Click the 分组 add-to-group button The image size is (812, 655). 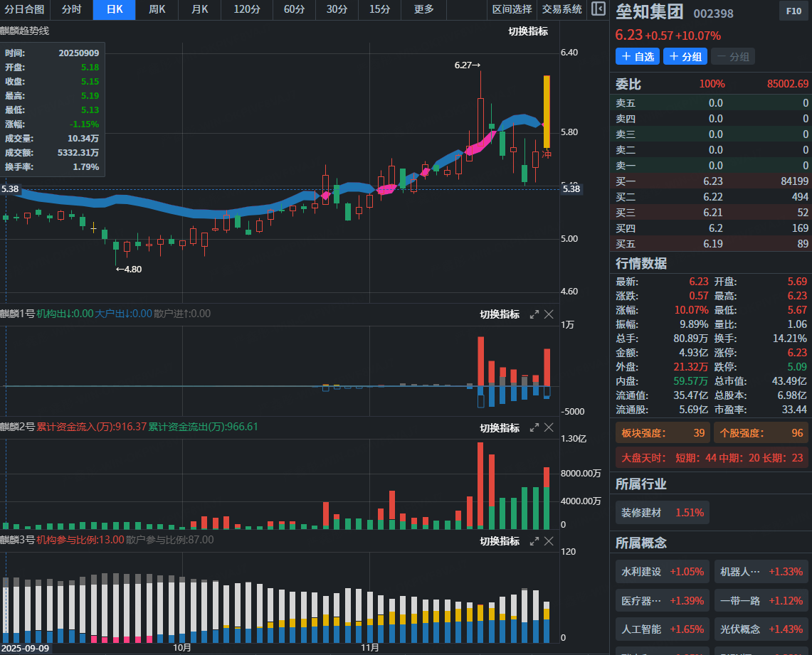tap(685, 57)
